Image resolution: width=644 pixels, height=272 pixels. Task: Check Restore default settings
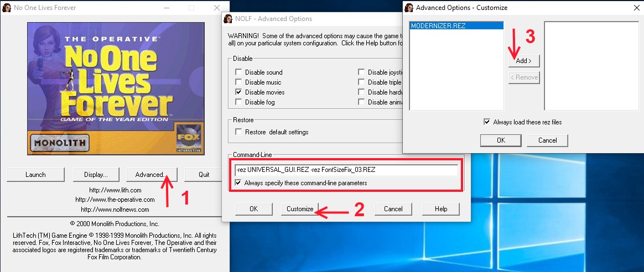238,132
